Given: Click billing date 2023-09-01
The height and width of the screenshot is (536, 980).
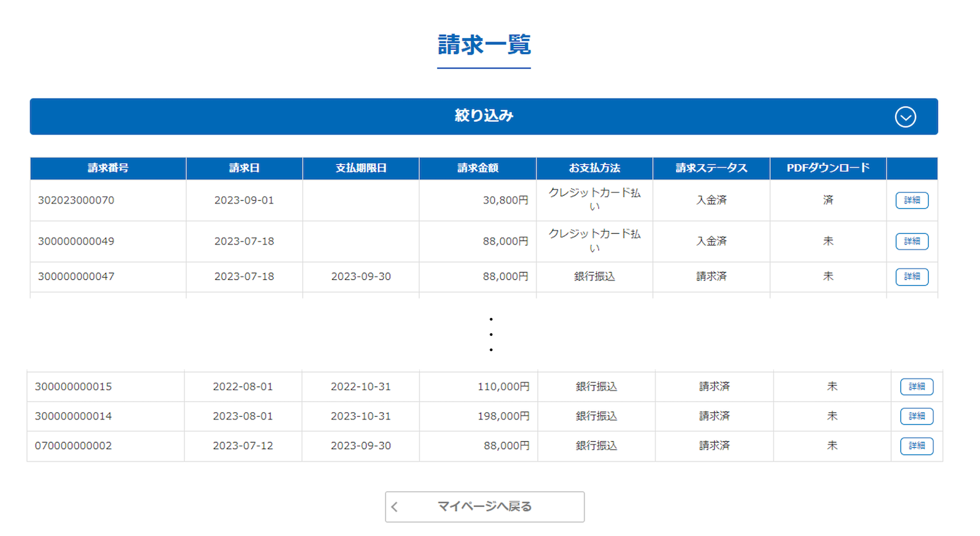Looking at the screenshot, I should tap(244, 200).
